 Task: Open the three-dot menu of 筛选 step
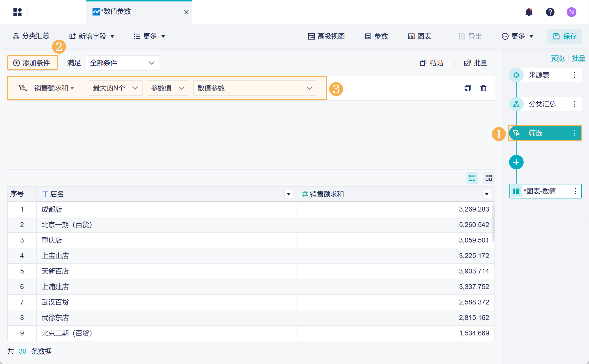(574, 133)
